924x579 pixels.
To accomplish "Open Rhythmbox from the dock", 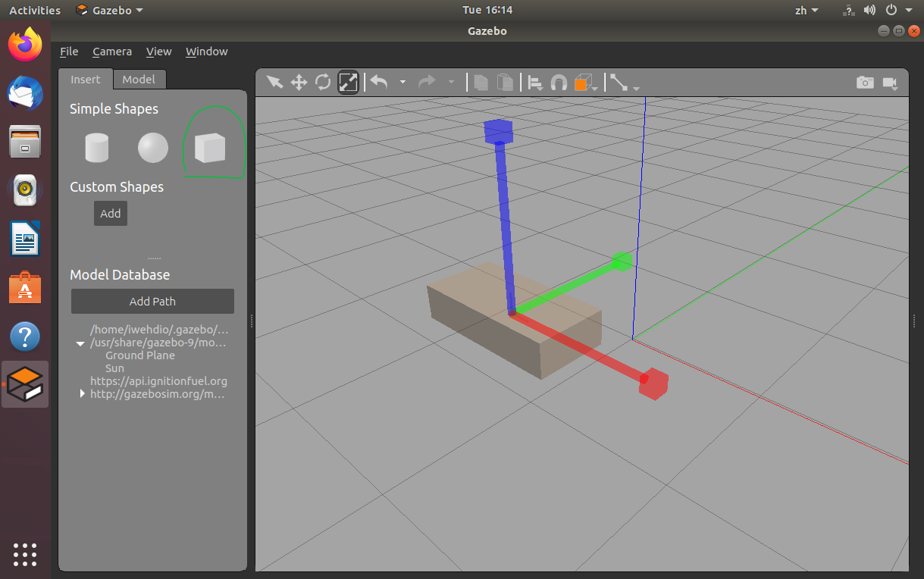I will pyautogui.click(x=25, y=190).
